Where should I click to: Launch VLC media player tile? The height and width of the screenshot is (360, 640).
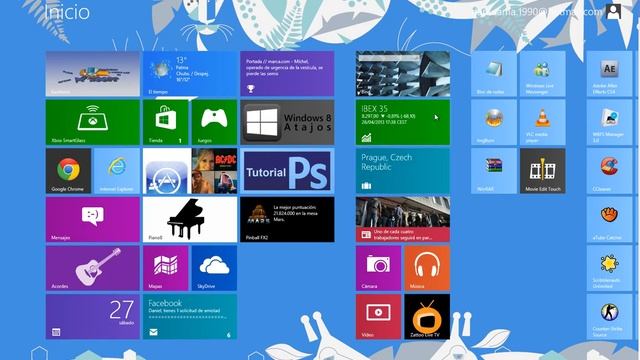pyautogui.click(x=542, y=122)
